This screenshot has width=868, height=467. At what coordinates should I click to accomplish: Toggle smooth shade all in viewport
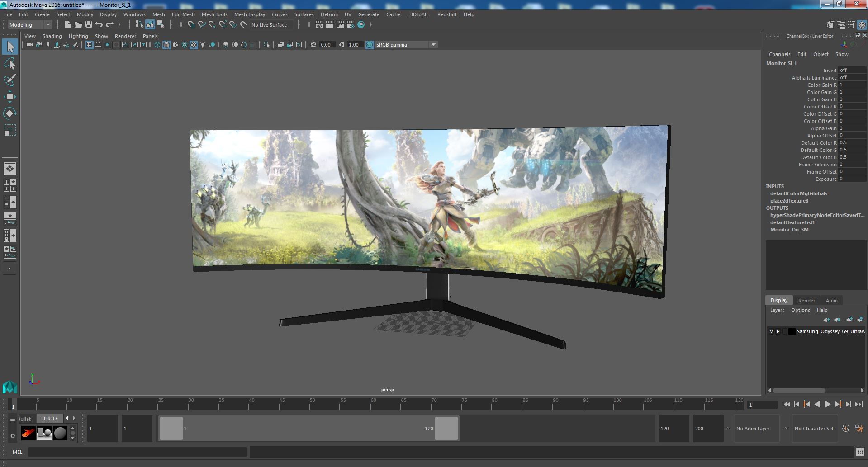[166, 45]
